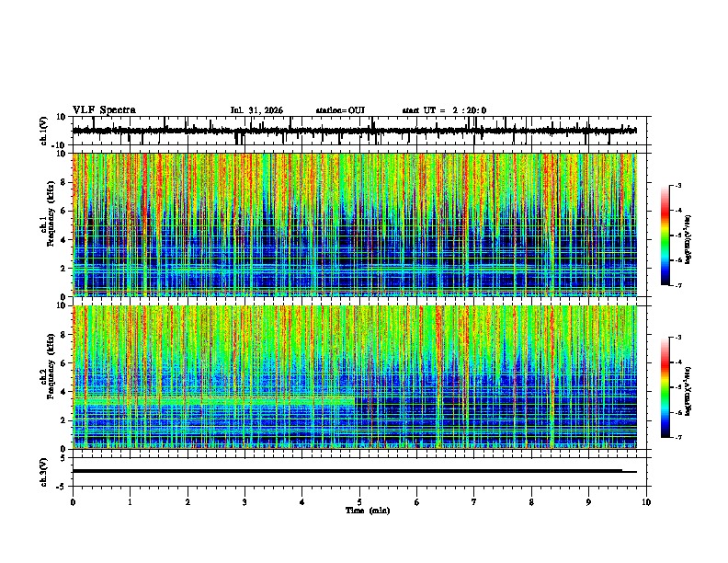Click the ch.3 flat black trace line
728x563 pixels.
click(354, 471)
